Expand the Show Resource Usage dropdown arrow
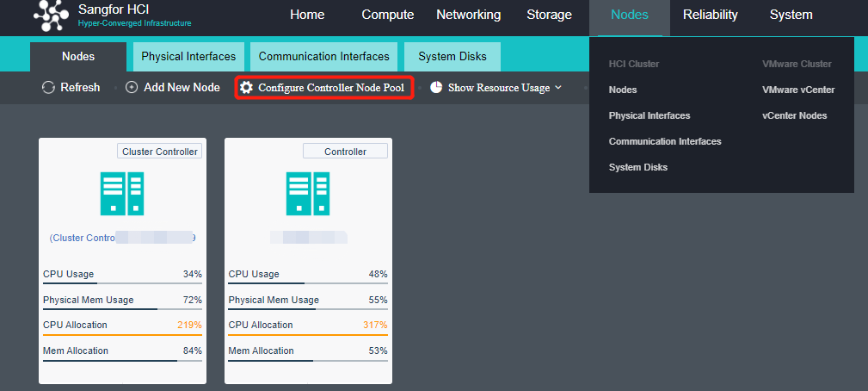 click(558, 88)
